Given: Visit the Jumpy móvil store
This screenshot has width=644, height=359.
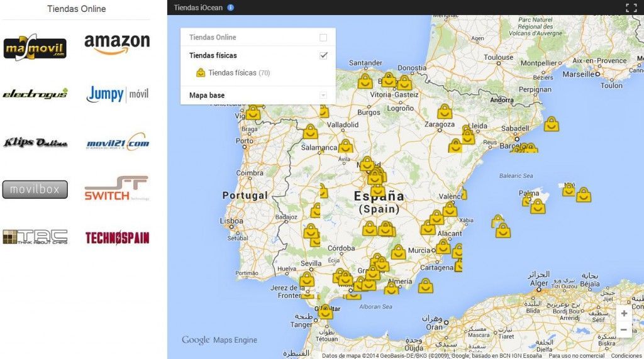Looking at the screenshot, I should point(117,94).
